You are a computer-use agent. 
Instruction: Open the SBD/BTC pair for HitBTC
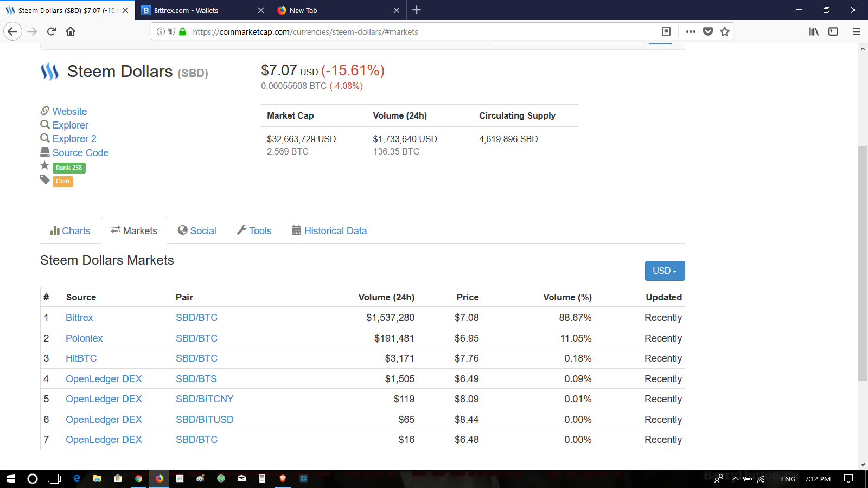coord(196,358)
